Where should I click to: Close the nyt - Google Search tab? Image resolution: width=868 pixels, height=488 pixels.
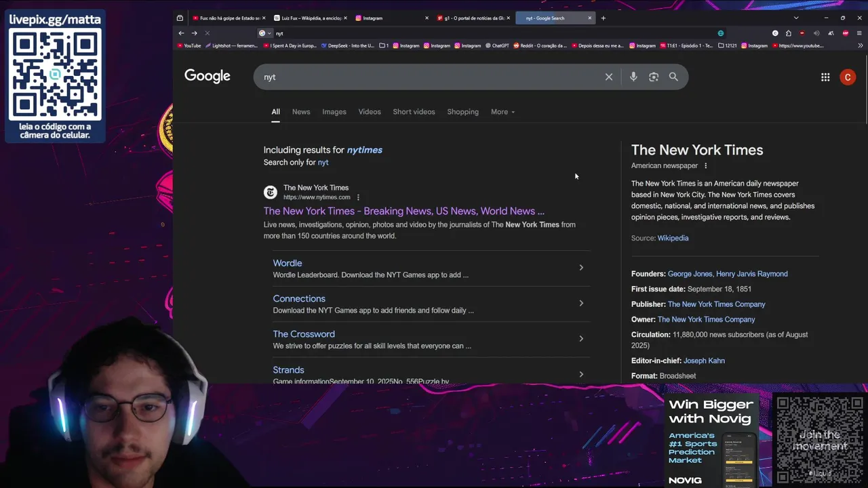pyautogui.click(x=589, y=18)
